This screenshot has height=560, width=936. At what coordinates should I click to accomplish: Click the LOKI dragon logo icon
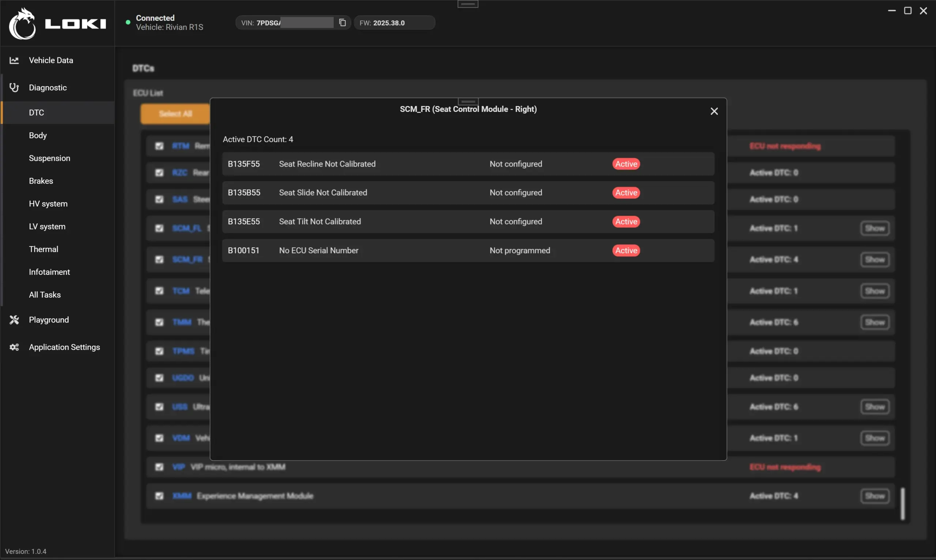point(22,24)
